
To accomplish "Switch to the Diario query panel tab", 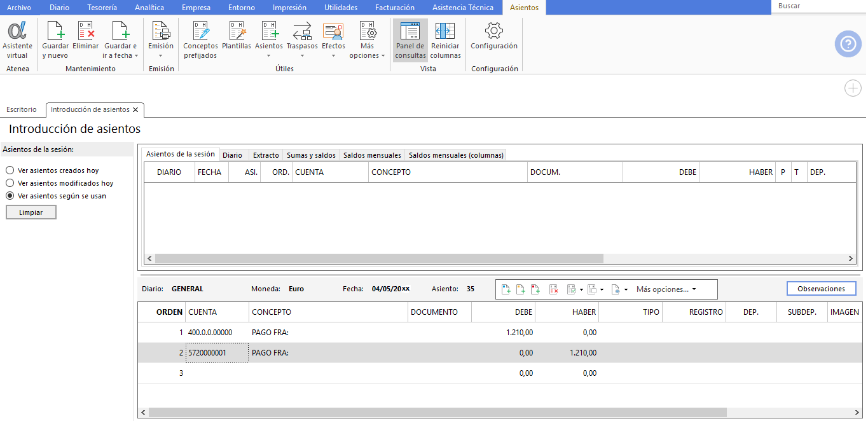I will click(232, 155).
